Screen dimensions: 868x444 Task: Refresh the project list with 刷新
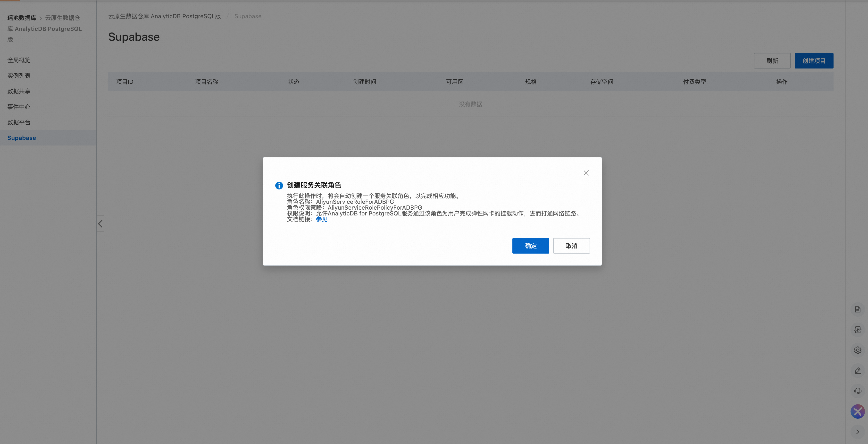coord(772,61)
